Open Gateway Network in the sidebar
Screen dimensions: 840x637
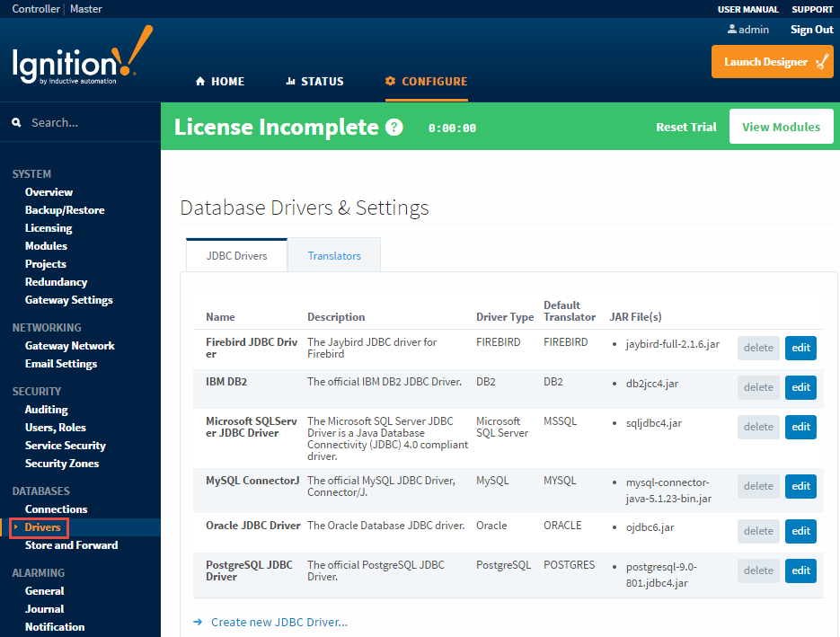click(70, 346)
